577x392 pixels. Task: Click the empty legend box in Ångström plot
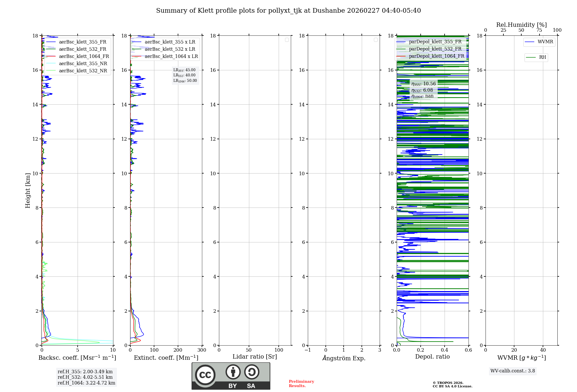376,40
